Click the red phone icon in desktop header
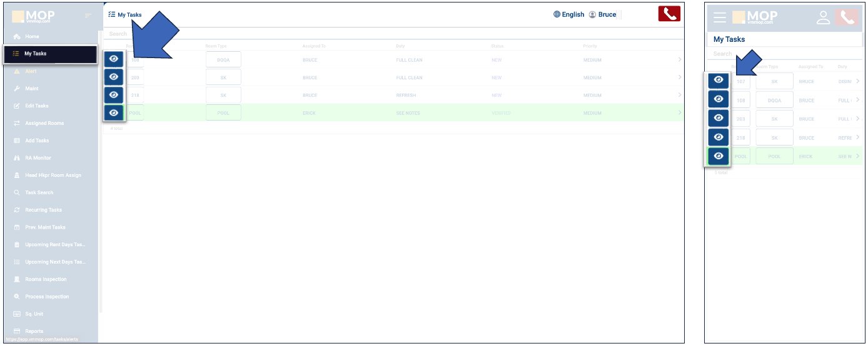Viewport: 868px width, 346px height. (x=669, y=14)
